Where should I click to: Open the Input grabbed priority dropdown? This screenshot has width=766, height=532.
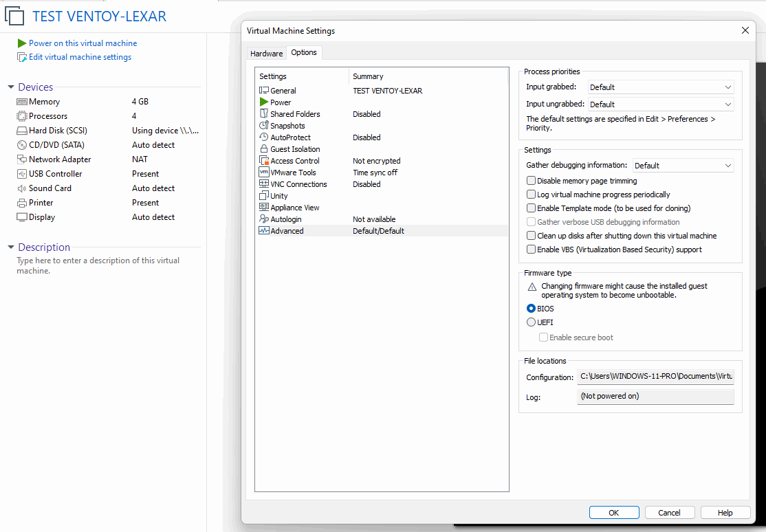(661, 87)
